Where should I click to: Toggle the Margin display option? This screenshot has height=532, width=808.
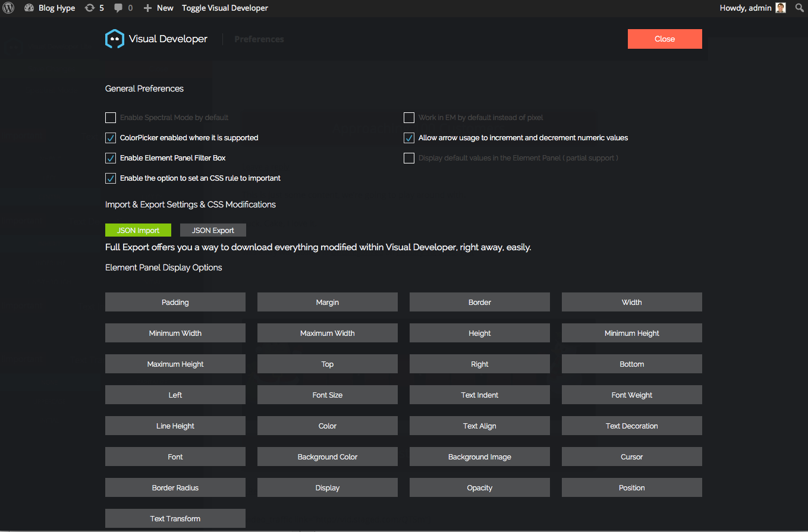(x=328, y=302)
